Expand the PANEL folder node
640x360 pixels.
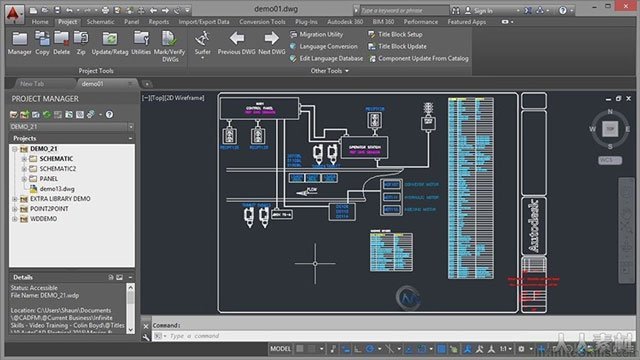click(x=24, y=179)
